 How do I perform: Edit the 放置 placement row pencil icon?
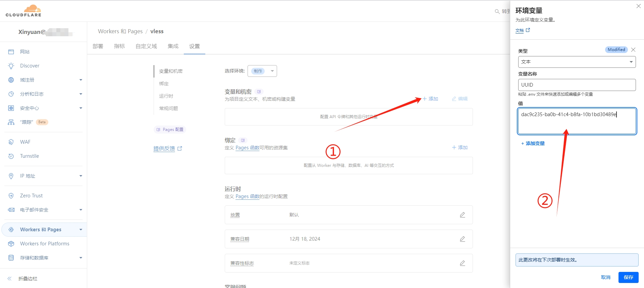[x=462, y=215]
